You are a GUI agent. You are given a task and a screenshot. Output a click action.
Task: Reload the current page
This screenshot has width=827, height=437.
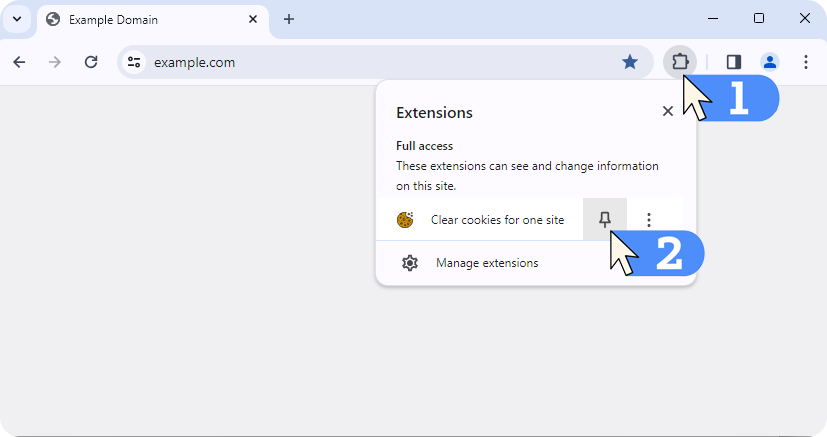pyautogui.click(x=91, y=62)
